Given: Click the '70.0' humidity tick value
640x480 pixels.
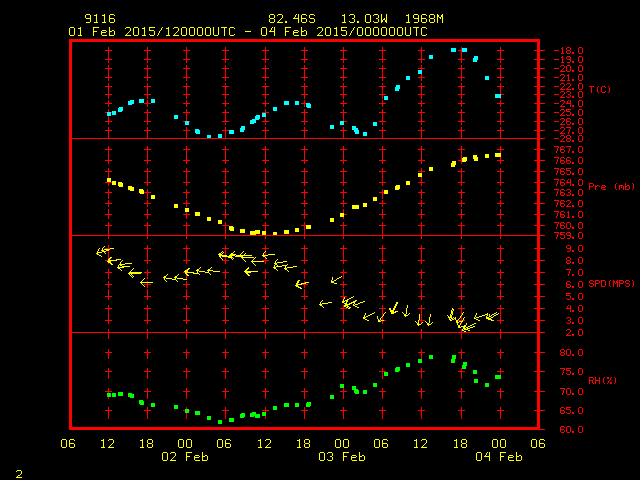Looking at the screenshot, I should click(571, 392).
